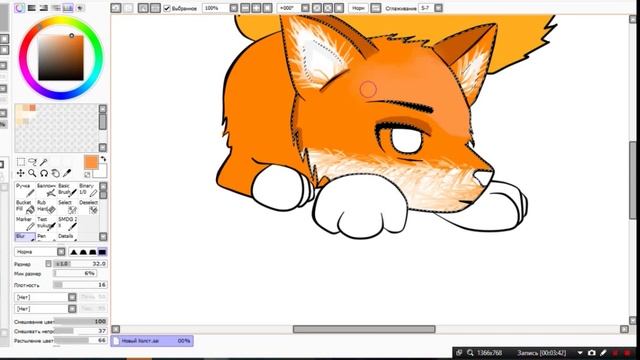The width and height of the screenshot is (640, 360).
Task: Click the reset zoom button
Action: click(267, 8)
